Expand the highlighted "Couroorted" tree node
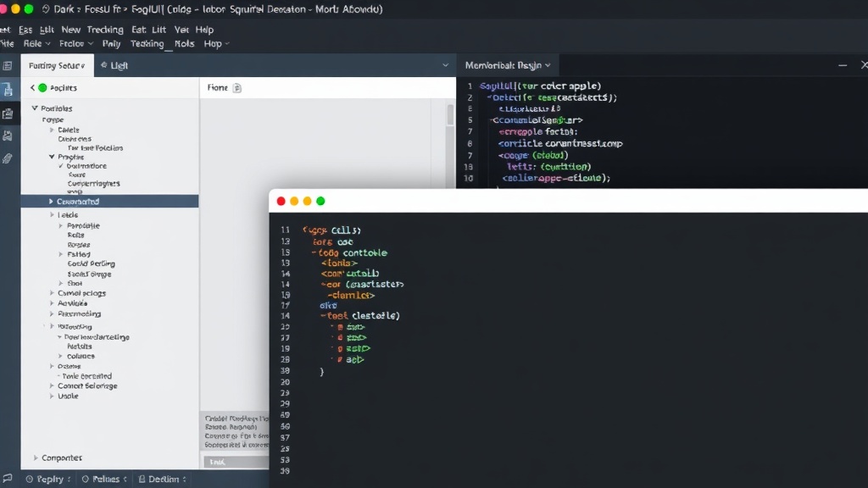The height and width of the screenshot is (488, 868). tap(51, 202)
